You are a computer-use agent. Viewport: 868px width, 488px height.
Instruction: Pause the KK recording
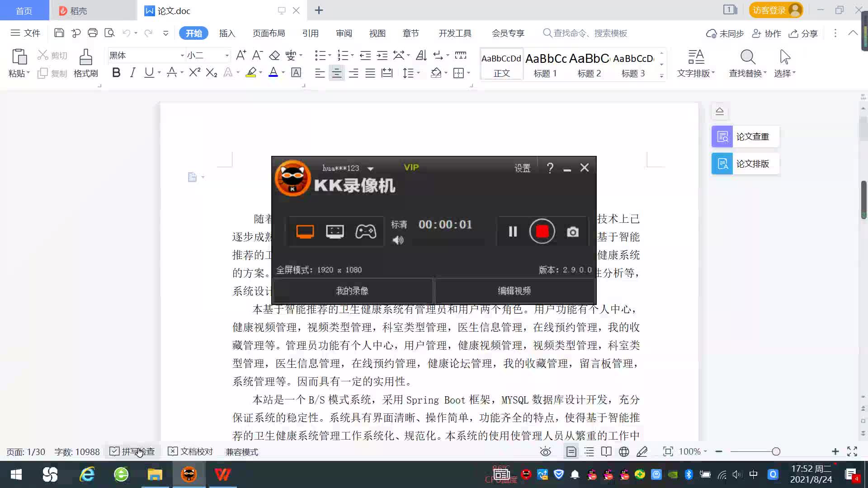coord(513,231)
